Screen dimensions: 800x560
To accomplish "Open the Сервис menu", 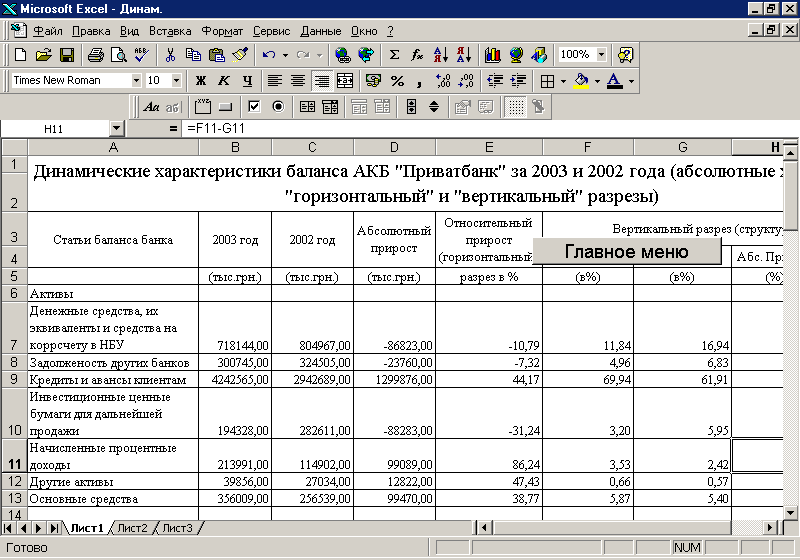I will (x=271, y=31).
